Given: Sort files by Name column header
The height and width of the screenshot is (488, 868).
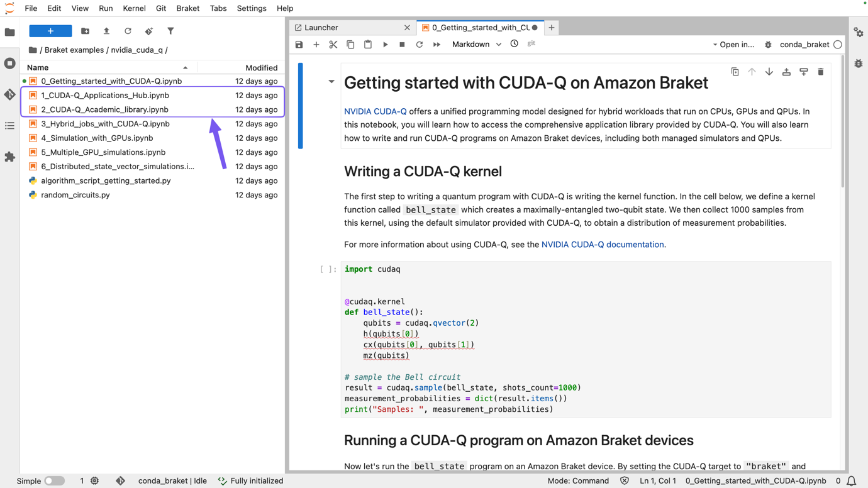Looking at the screenshot, I should pyautogui.click(x=108, y=67).
